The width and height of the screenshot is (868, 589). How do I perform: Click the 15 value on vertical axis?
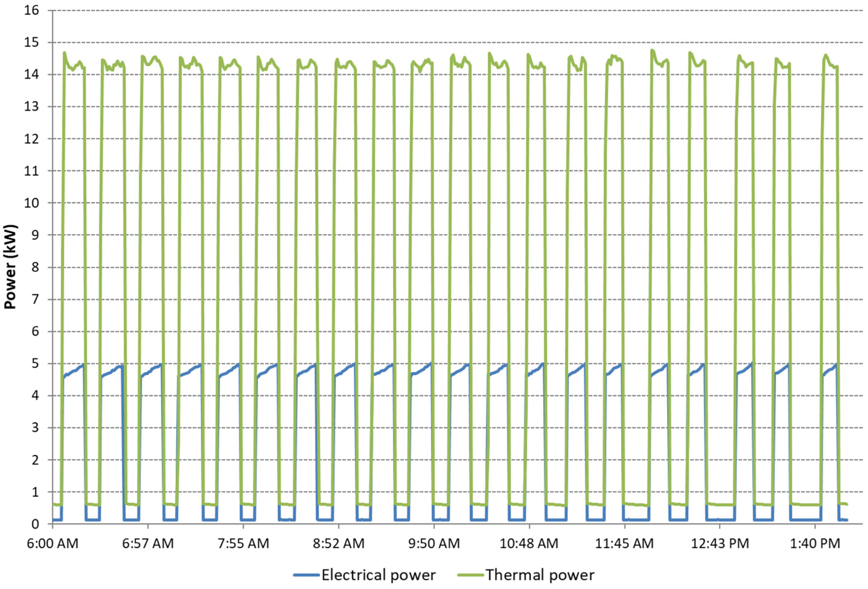click(32, 43)
